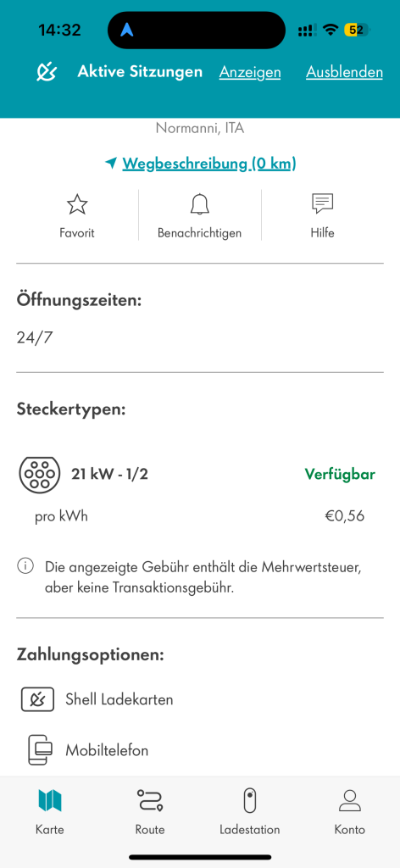Open the Konto tab
400x868 pixels.
click(x=350, y=811)
